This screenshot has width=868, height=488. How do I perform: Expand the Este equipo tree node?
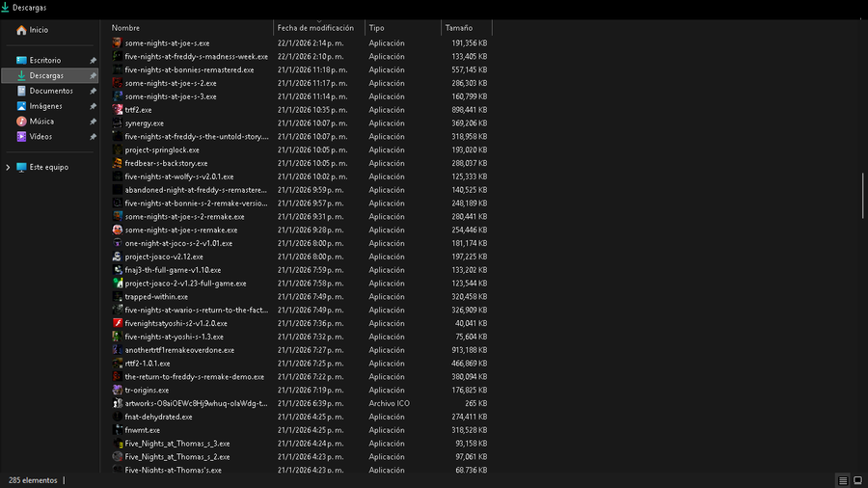(x=8, y=167)
